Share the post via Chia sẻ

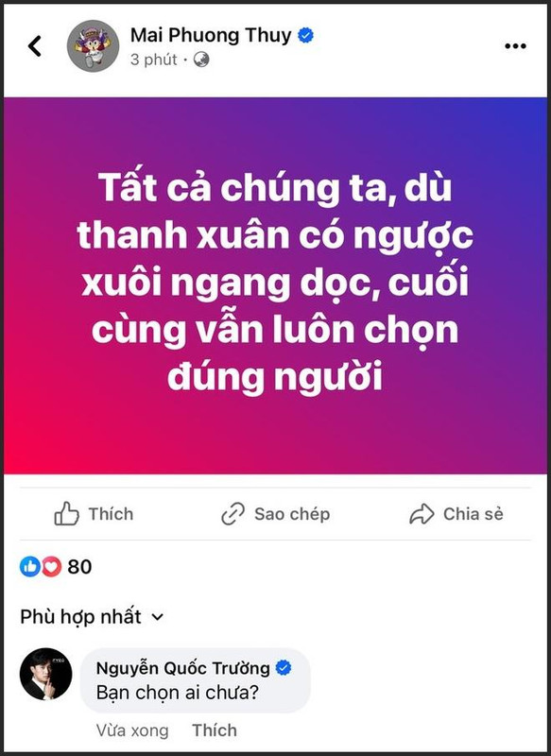point(456,514)
